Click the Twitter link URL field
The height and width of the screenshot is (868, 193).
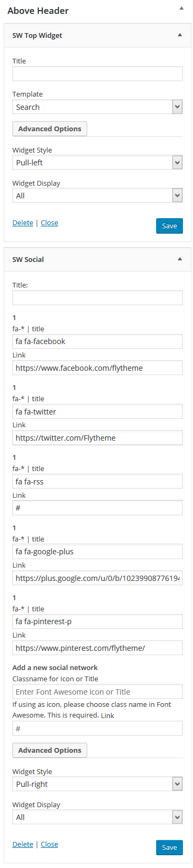pyautogui.click(x=98, y=438)
